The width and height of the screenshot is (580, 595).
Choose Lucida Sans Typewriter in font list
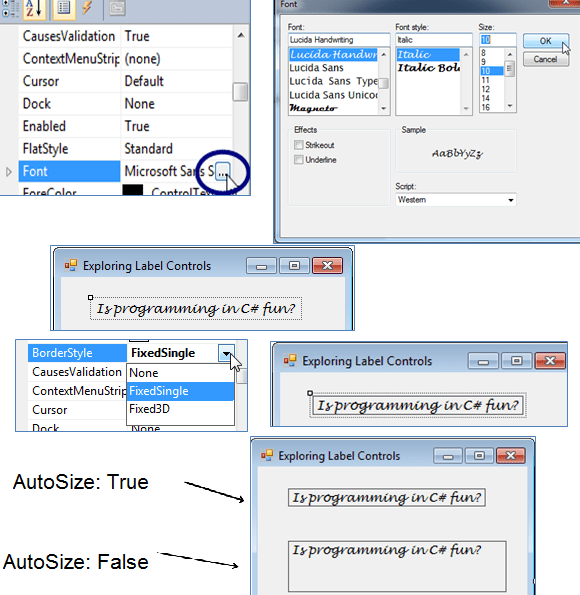[333, 81]
